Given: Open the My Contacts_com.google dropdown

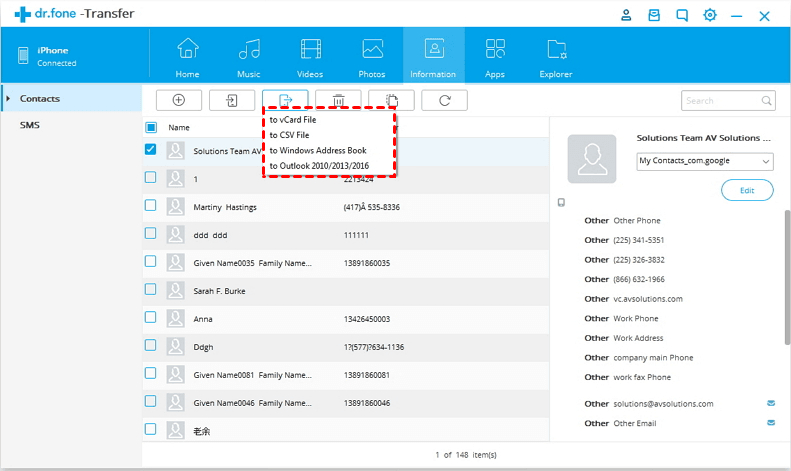Looking at the screenshot, I should point(705,161).
